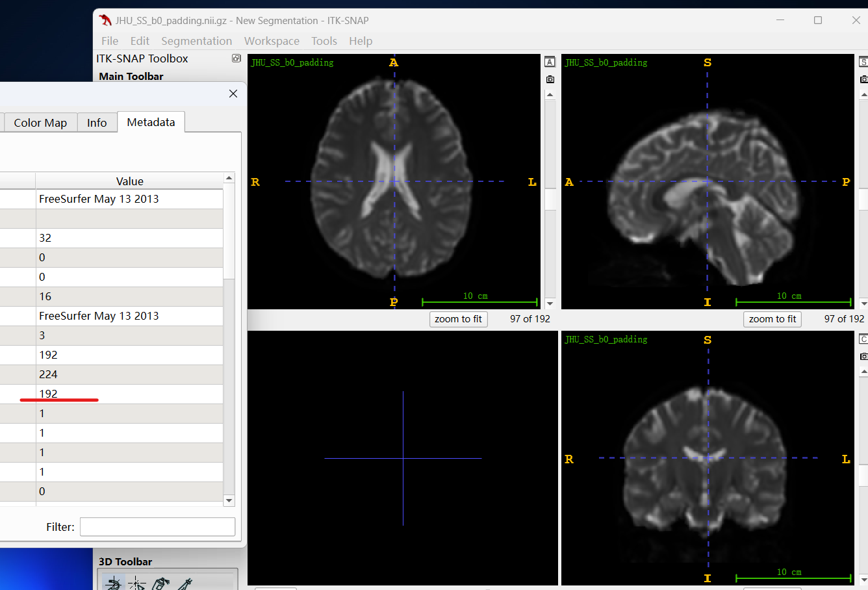The width and height of the screenshot is (868, 590).
Task: Click zoom to fit under the axial view
Action: (458, 319)
